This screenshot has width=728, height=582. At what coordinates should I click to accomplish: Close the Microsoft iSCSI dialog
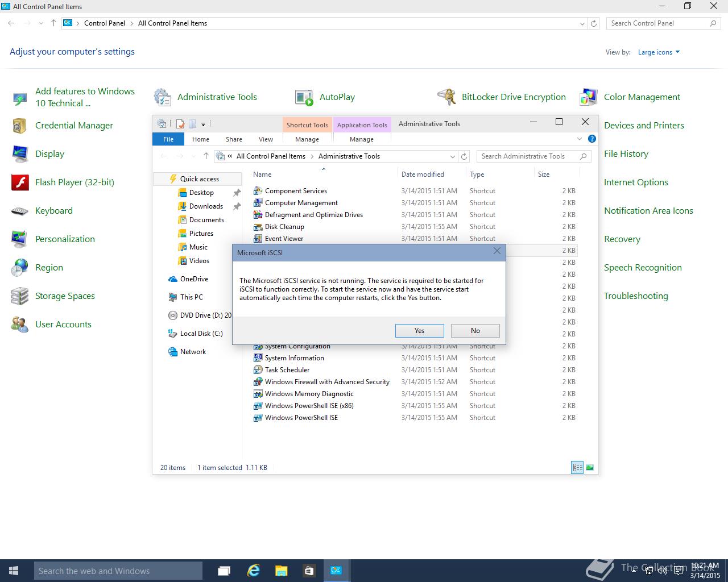[497, 251]
